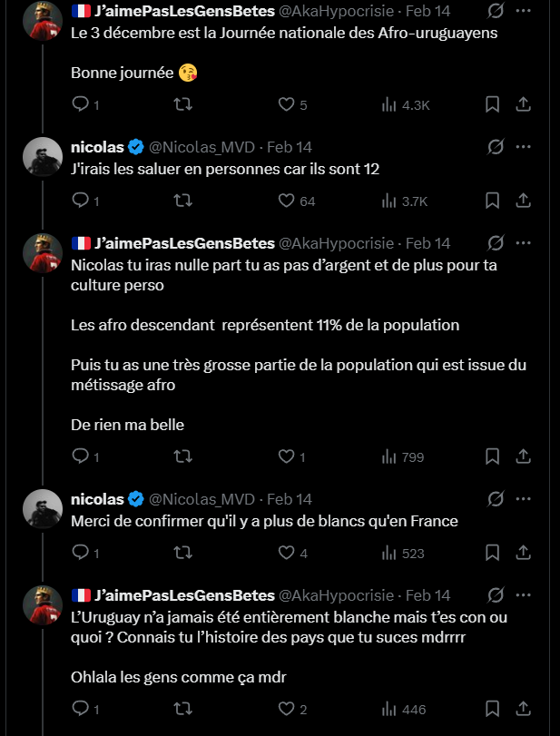
Task: Bookmark the 'Merci de confirmer' tweet
Action: tap(492, 553)
